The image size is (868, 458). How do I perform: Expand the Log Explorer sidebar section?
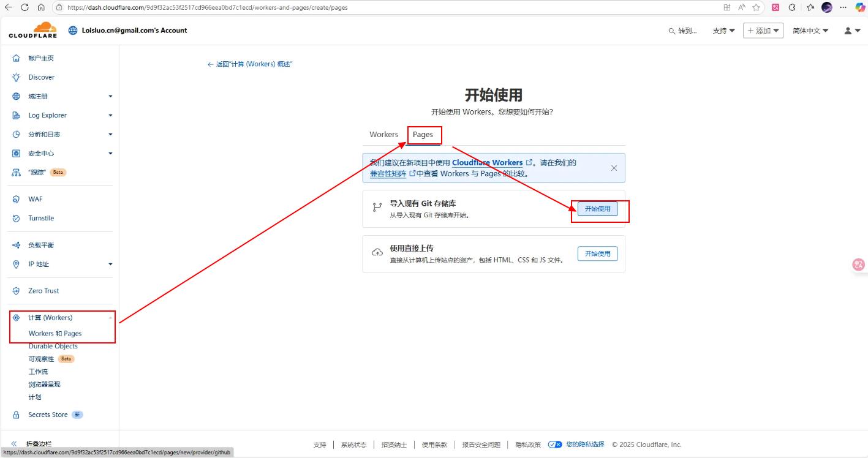click(110, 115)
